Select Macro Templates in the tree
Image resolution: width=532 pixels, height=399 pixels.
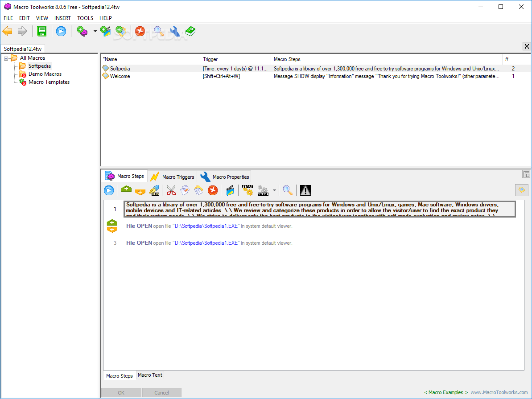pos(49,82)
